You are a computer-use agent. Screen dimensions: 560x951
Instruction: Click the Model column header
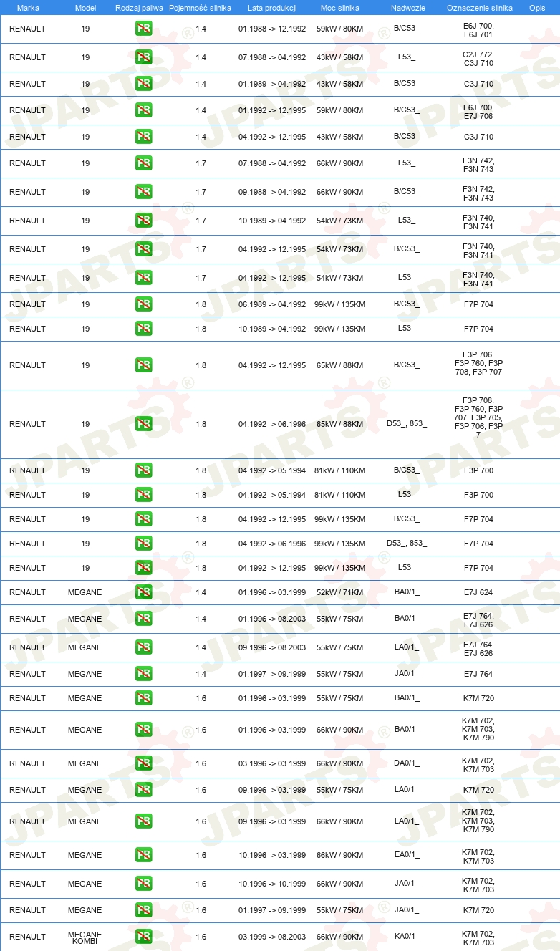tap(85, 8)
